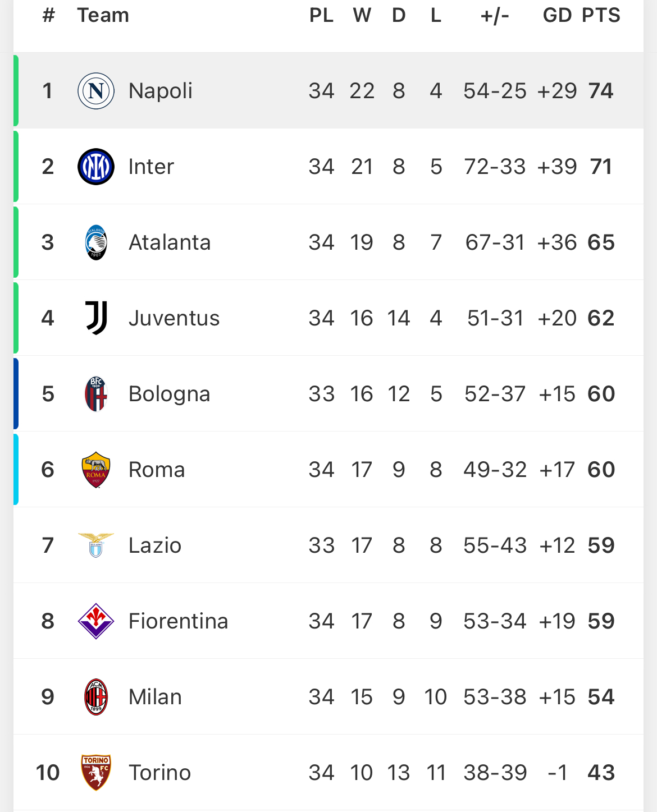Open the Napoli team name link
The width and height of the screenshot is (657, 812).
(x=161, y=91)
